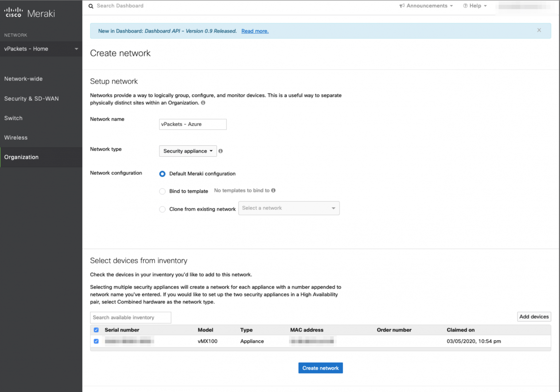Follow the Read more link
560x392 pixels.
[254, 31]
